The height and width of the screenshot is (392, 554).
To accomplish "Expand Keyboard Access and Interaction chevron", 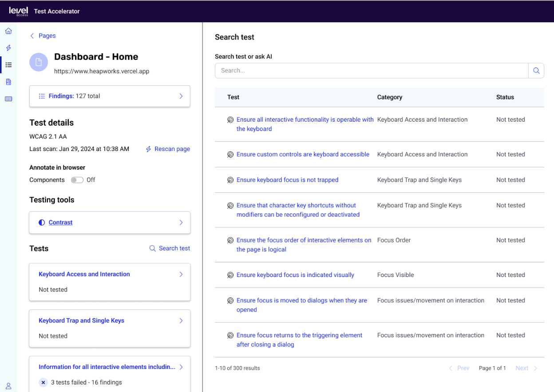I will [181, 274].
